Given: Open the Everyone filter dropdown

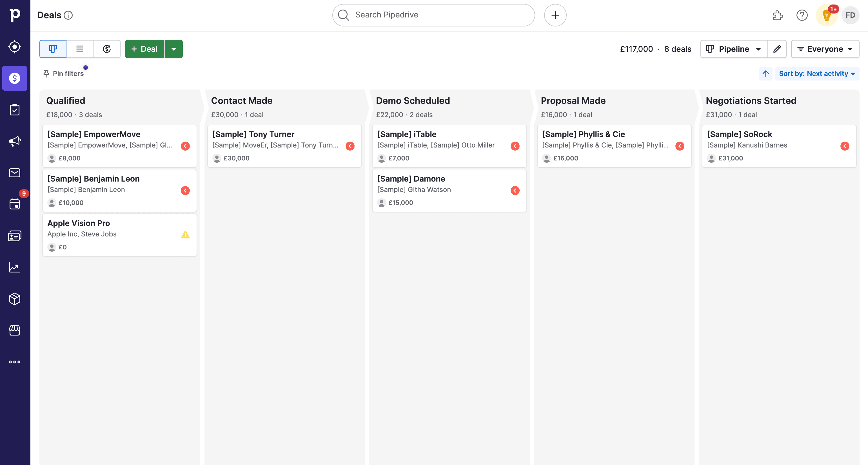Looking at the screenshot, I should tap(825, 49).
